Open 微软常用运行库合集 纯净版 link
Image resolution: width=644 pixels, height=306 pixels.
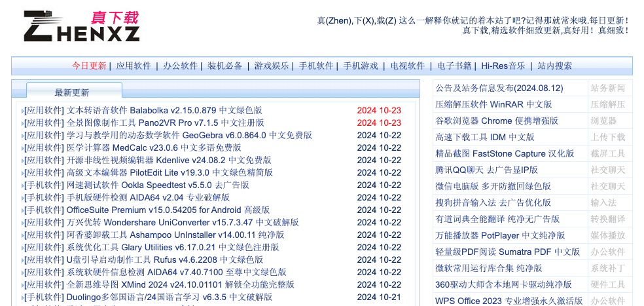tap(489, 268)
